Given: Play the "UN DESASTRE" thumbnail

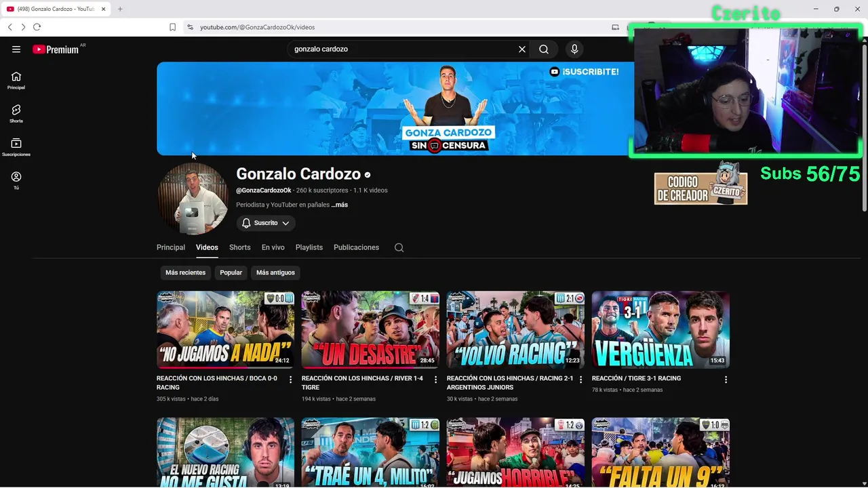Looking at the screenshot, I should 371,330.
